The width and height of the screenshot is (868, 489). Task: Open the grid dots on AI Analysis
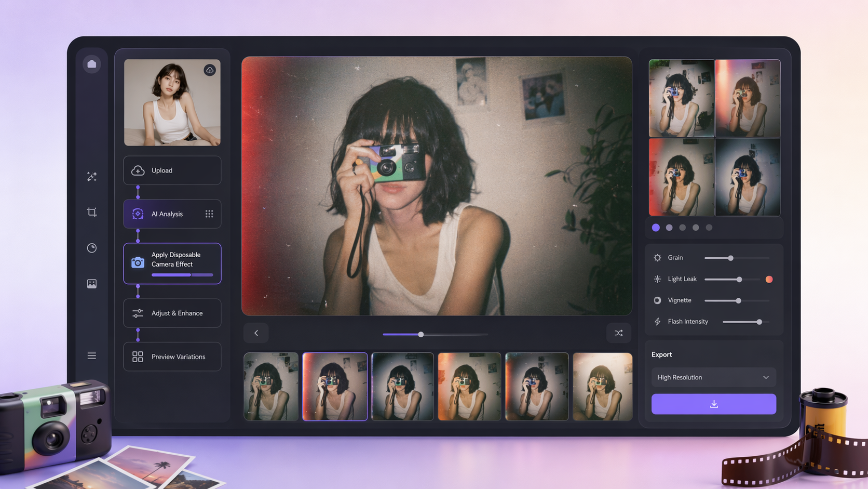[209, 214]
